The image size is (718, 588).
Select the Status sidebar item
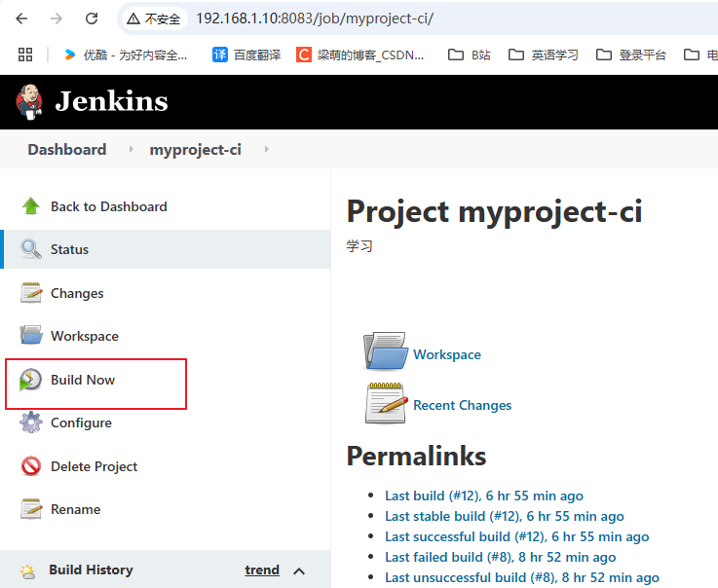coord(166,249)
